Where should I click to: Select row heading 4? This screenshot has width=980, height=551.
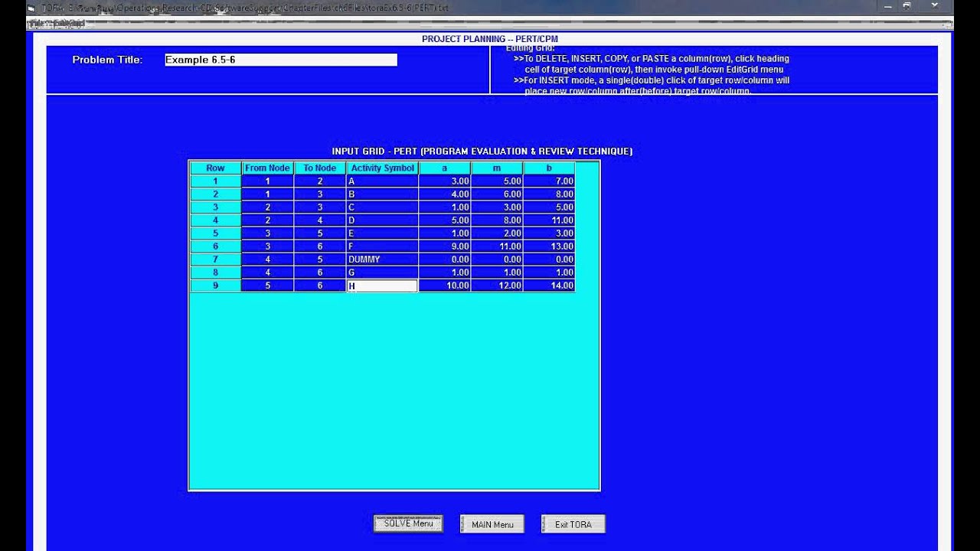215,220
